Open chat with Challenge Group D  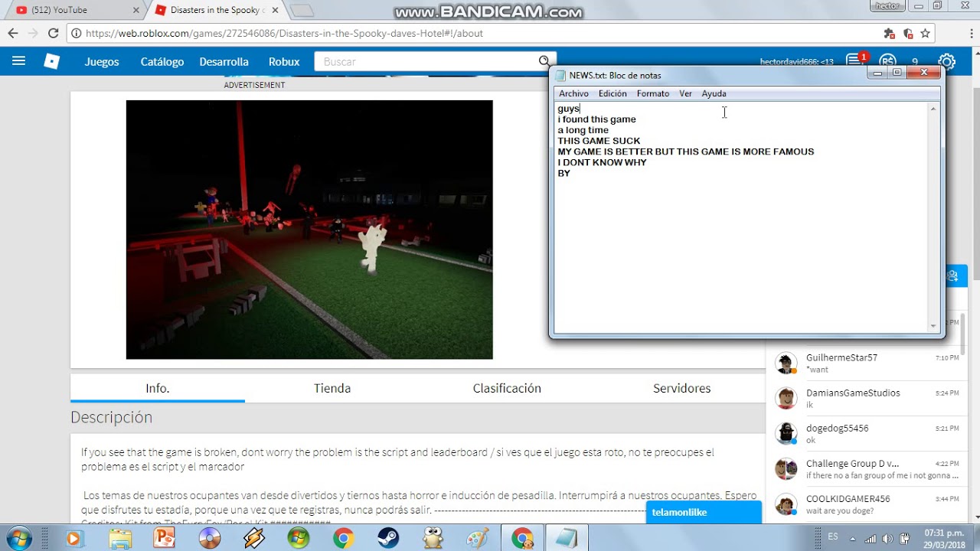tap(867, 469)
